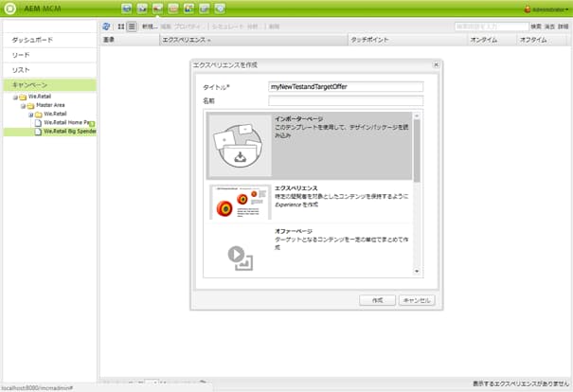Screen dimensions: 573x392
Task: Switch to list view
Action: click(132, 27)
